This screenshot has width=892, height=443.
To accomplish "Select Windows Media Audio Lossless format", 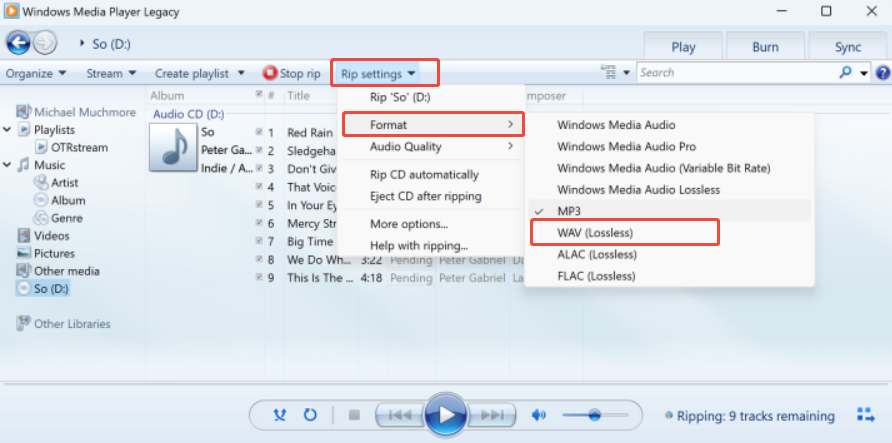I will [670, 189].
